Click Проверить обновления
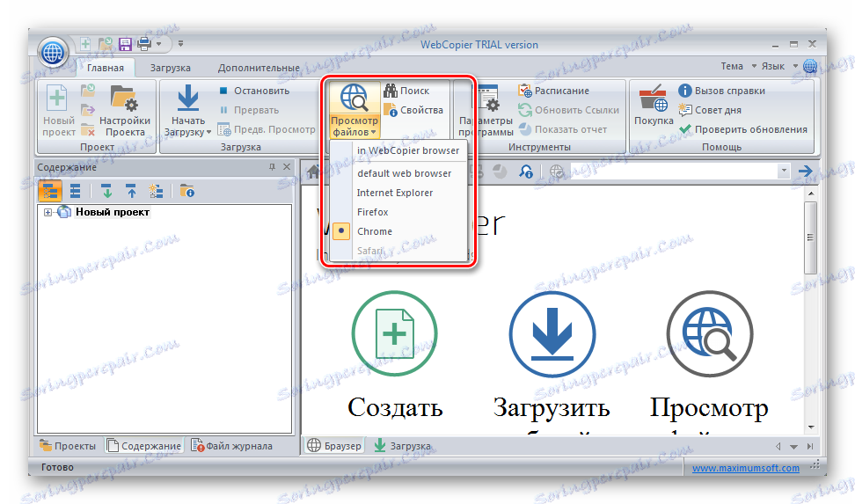 743,130
